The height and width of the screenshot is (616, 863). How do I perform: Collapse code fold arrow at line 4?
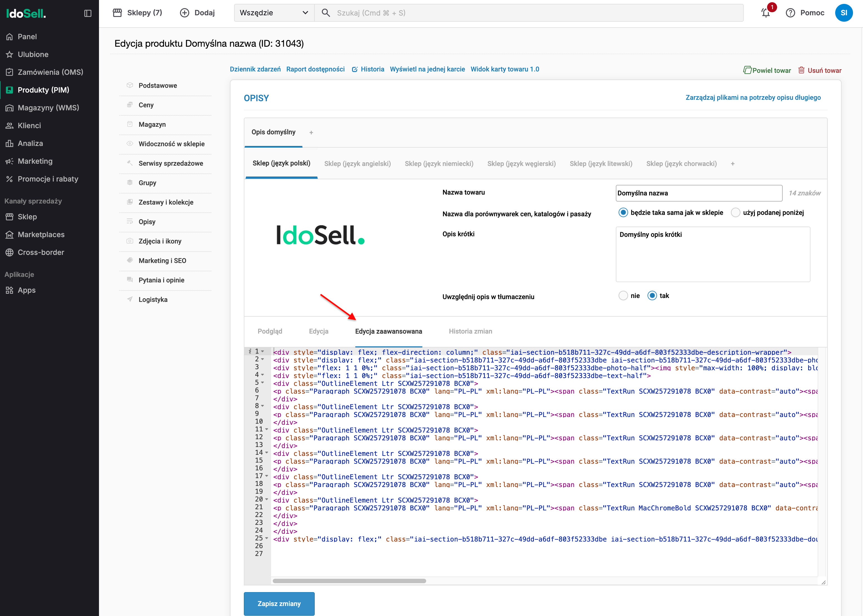[x=262, y=375]
